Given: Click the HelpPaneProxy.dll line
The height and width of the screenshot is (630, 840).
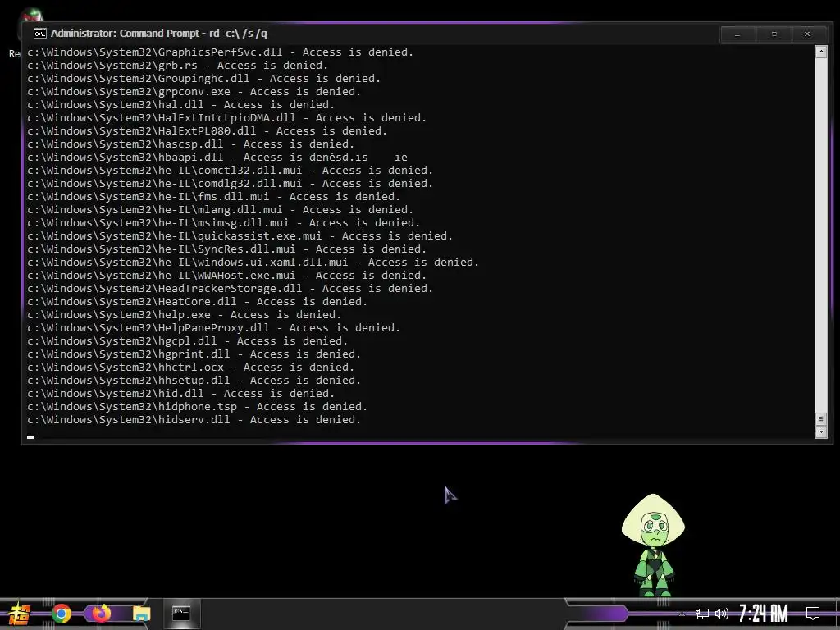Looking at the screenshot, I should pyautogui.click(x=214, y=328).
